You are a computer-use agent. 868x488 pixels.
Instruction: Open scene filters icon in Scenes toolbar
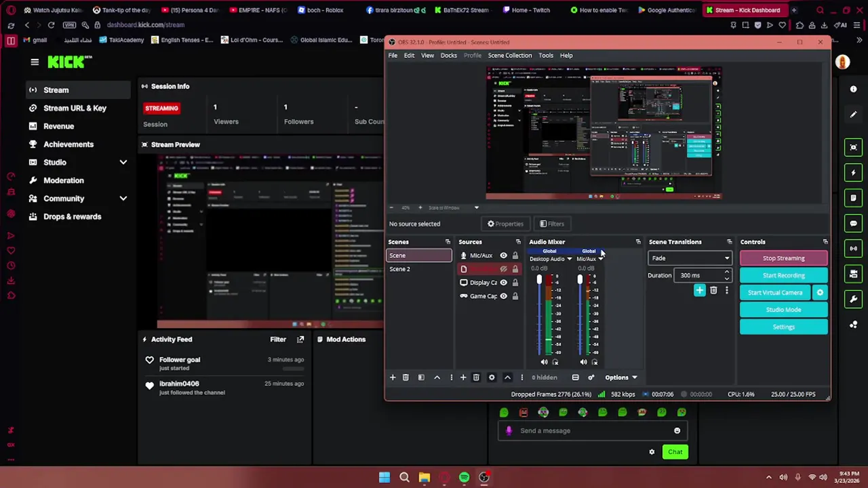point(421,378)
